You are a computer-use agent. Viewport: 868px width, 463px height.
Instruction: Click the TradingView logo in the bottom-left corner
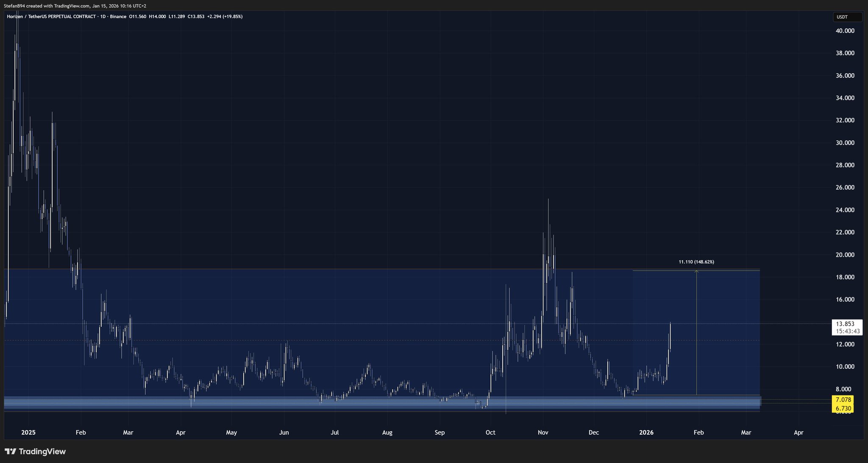click(x=35, y=452)
